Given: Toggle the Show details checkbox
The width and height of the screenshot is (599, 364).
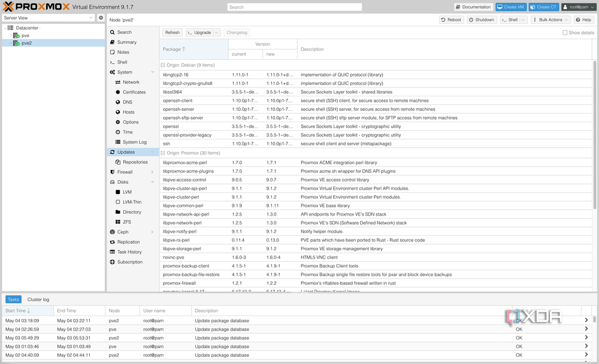Looking at the screenshot, I should pyautogui.click(x=565, y=33).
